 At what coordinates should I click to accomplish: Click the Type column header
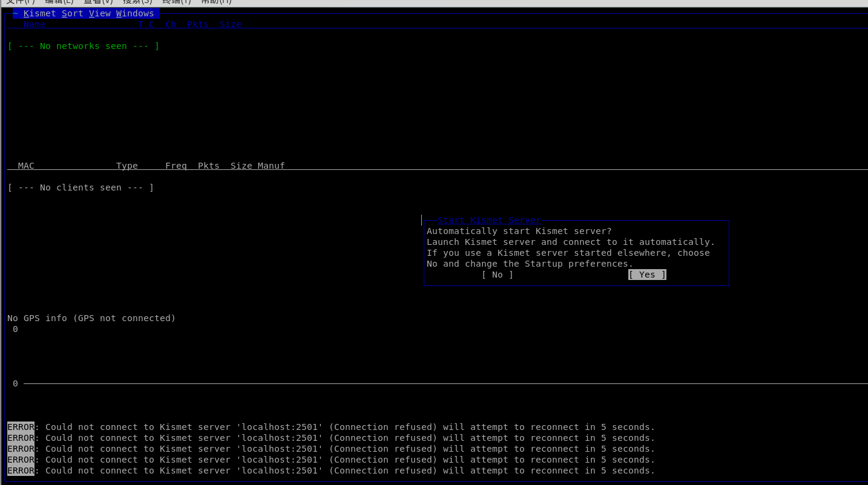(127, 166)
